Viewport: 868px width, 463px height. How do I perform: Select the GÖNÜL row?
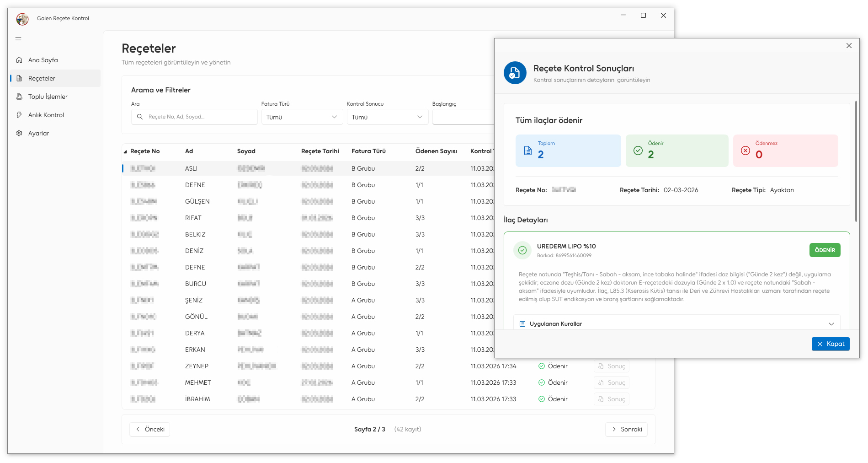click(x=309, y=317)
